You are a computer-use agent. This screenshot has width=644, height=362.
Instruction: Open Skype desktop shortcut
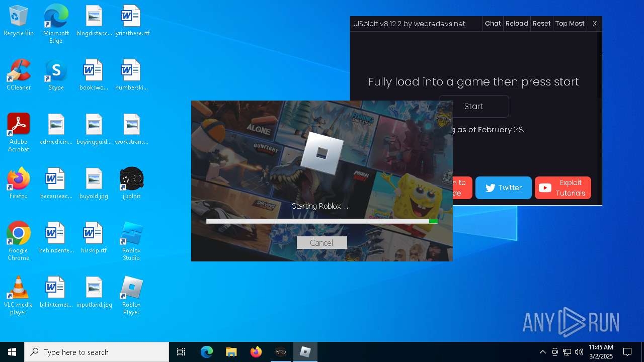(x=56, y=75)
